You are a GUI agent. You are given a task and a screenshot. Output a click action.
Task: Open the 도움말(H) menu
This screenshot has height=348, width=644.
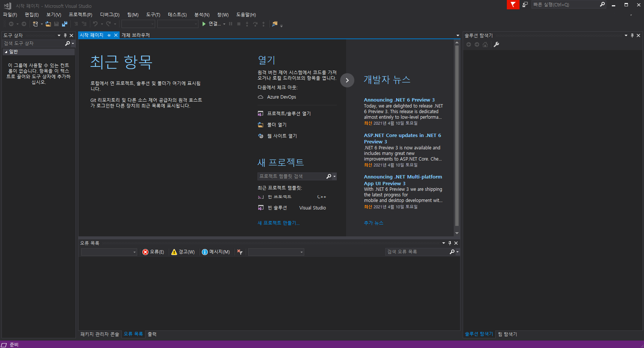point(246,15)
